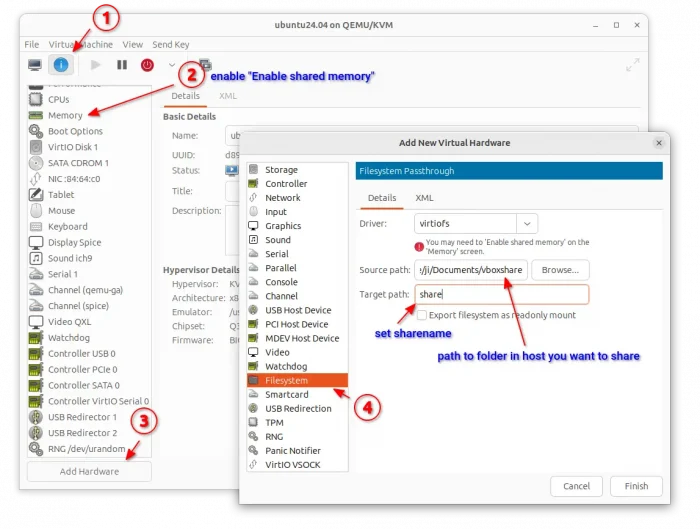Choose Input hardware type
Image resolution: width=700 pixels, height=529 pixels.
click(297, 212)
